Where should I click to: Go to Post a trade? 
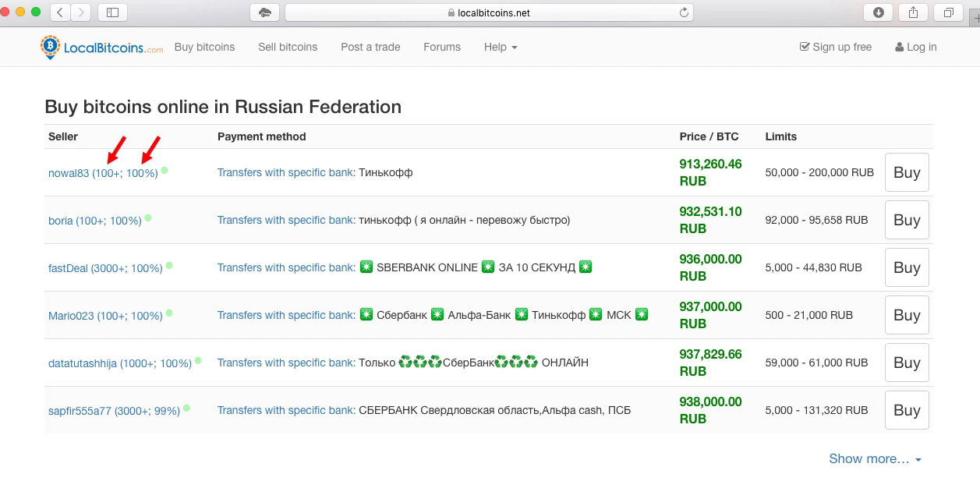point(370,47)
